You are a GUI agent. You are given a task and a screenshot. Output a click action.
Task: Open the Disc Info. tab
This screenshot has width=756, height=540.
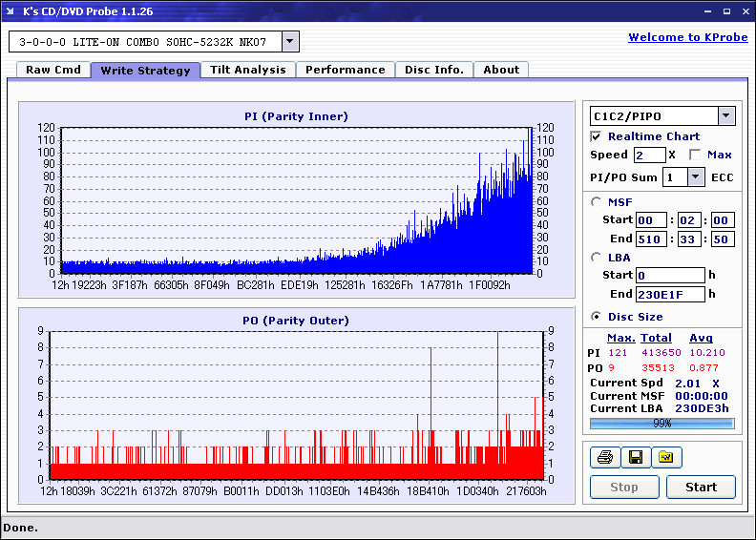point(434,70)
